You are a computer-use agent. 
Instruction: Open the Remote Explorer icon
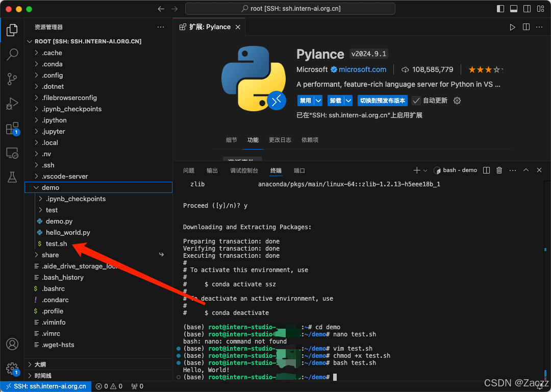(x=12, y=153)
